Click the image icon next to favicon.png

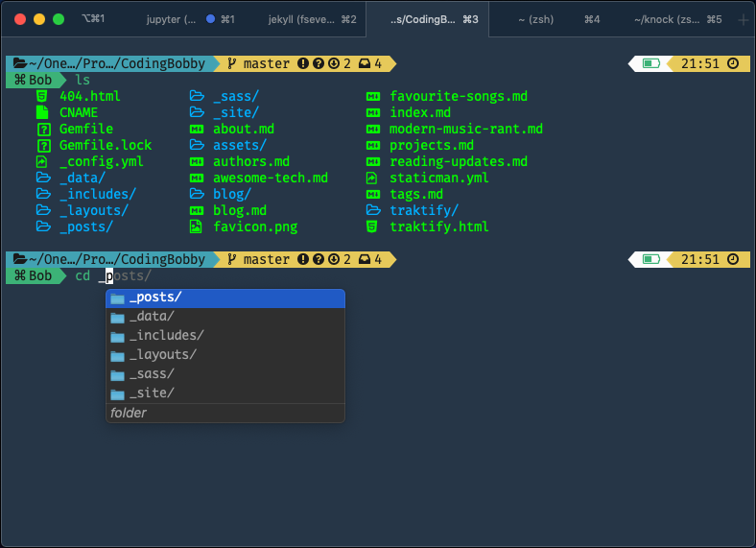click(196, 226)
